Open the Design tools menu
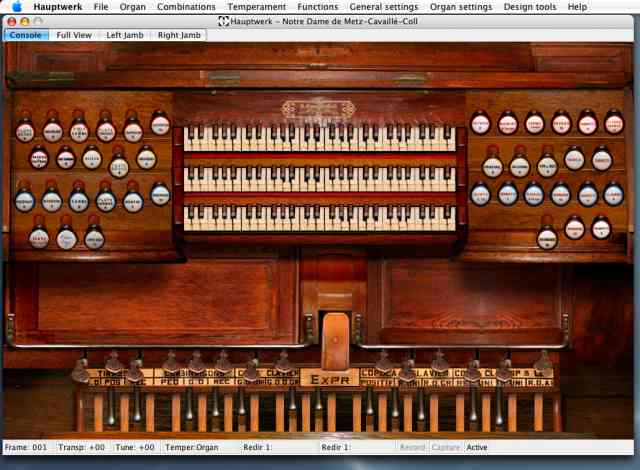 click(x=530, y=7)
